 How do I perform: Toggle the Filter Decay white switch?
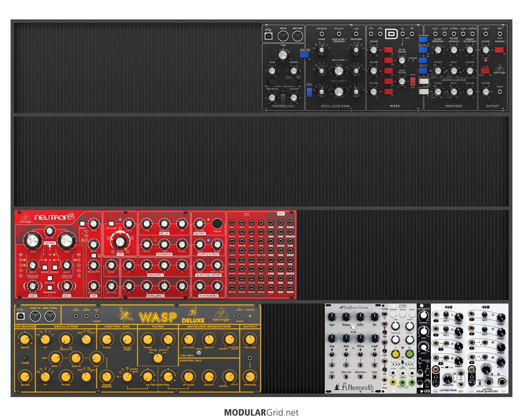point(423,81)
